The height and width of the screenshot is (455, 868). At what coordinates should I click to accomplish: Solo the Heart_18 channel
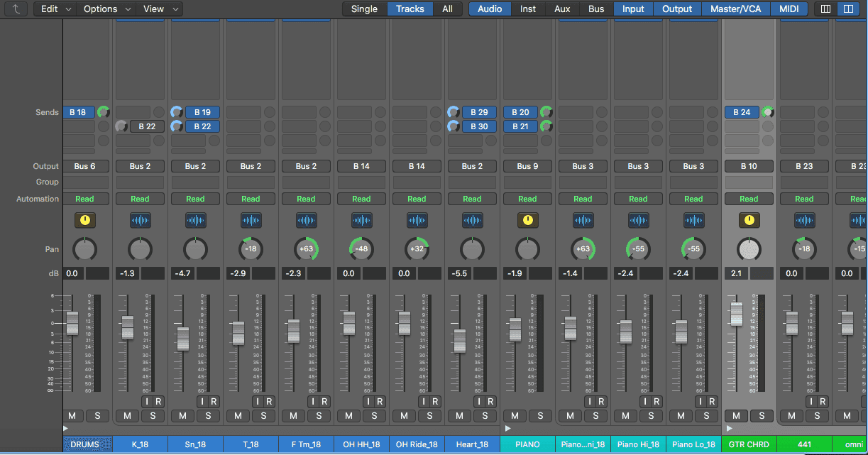pos(485,416)
